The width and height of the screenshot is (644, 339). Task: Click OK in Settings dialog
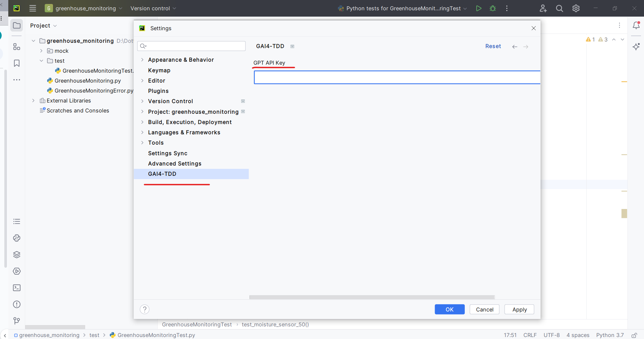(x=450, y=309)
